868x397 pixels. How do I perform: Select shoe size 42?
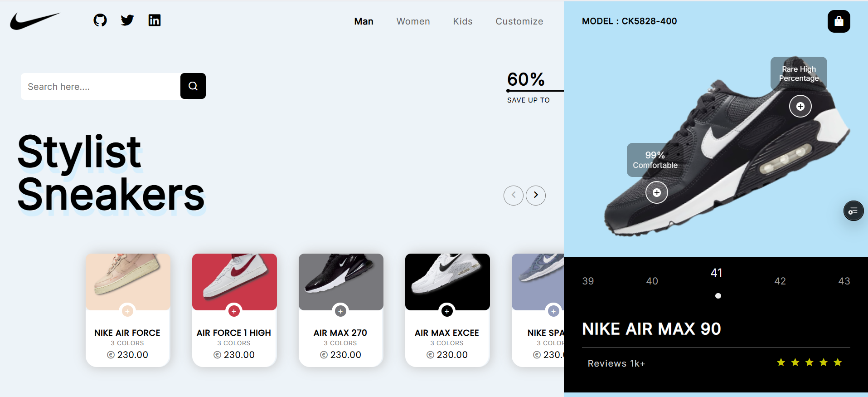pyautogui.click(x=780, y=281)
